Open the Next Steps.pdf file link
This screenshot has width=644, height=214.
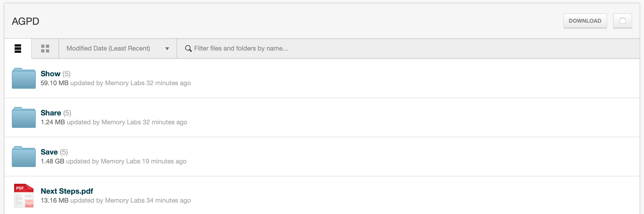(67, 191)
